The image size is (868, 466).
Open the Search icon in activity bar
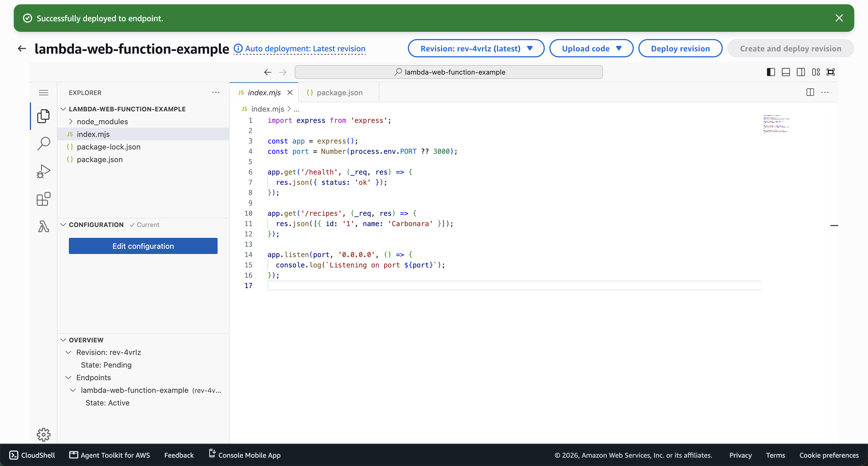(x=43, y=143)
